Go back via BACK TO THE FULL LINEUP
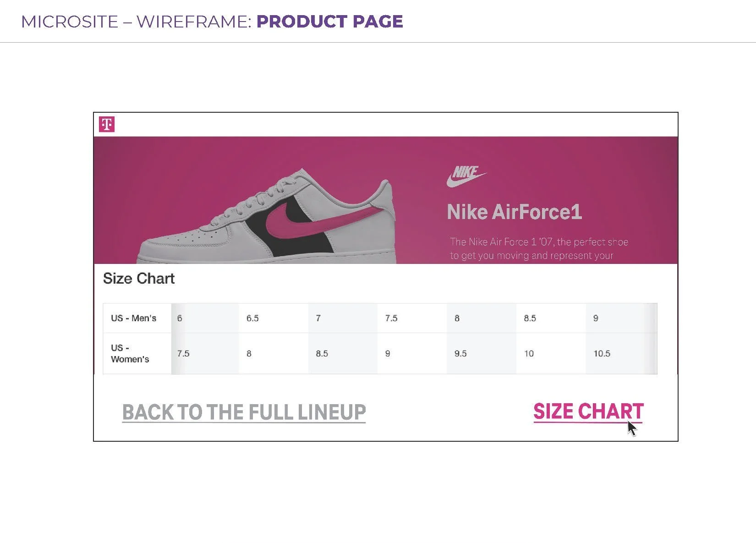This screenshot has width=756, height=543. 244,412
